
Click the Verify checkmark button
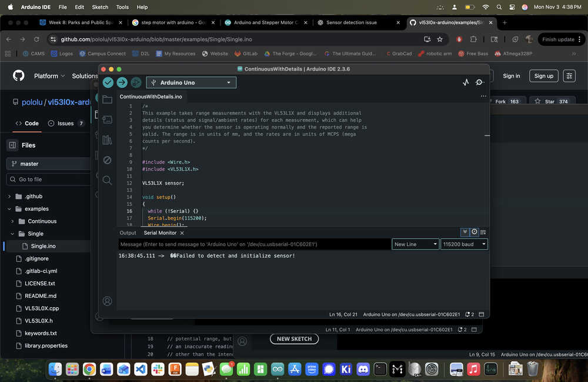(x=108, y=82)
